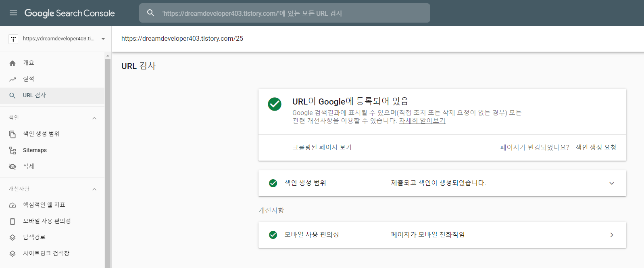Viewport: 644px width, 268px height.
Task: Click the 색인 section heading
Action: 14,118
